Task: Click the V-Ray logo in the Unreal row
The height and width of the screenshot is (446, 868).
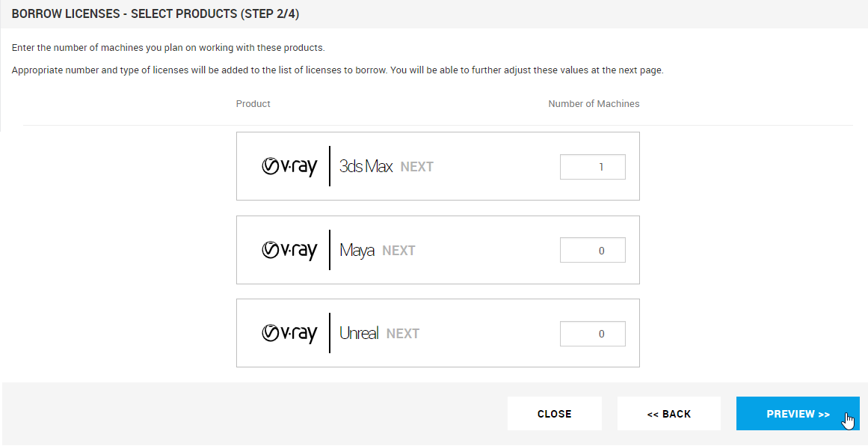Action: [289, 333]
